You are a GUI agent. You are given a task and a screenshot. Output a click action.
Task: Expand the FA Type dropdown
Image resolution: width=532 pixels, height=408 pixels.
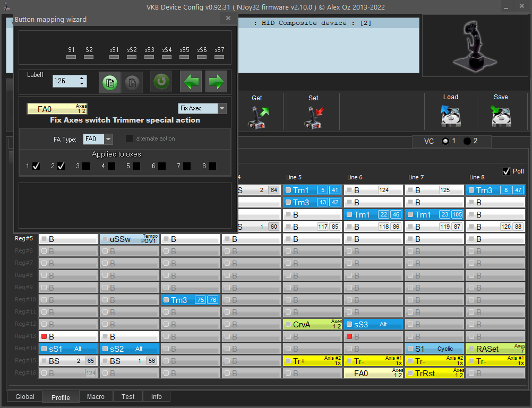pos(108,139)
